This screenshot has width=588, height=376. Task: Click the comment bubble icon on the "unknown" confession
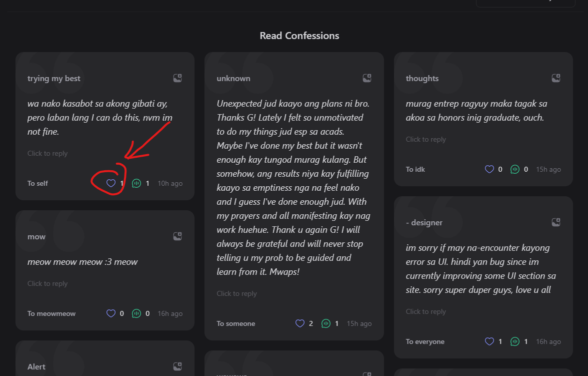(x=325, y=323)
